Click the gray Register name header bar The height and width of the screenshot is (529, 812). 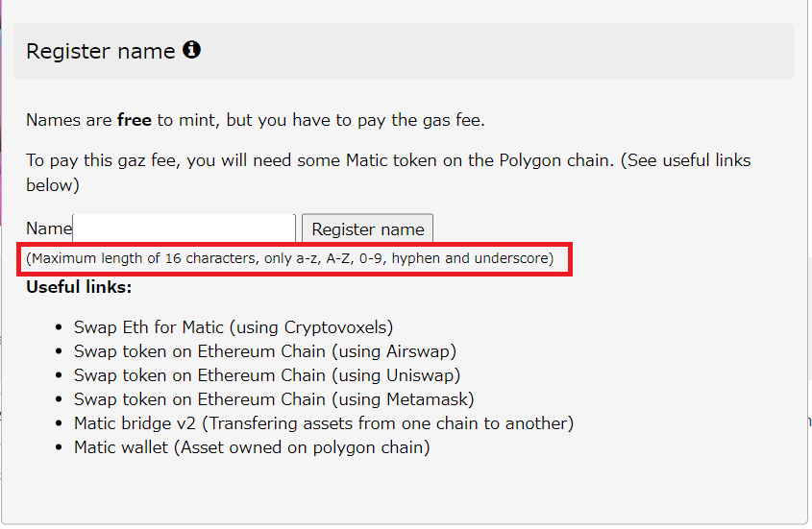click(404, 51)
